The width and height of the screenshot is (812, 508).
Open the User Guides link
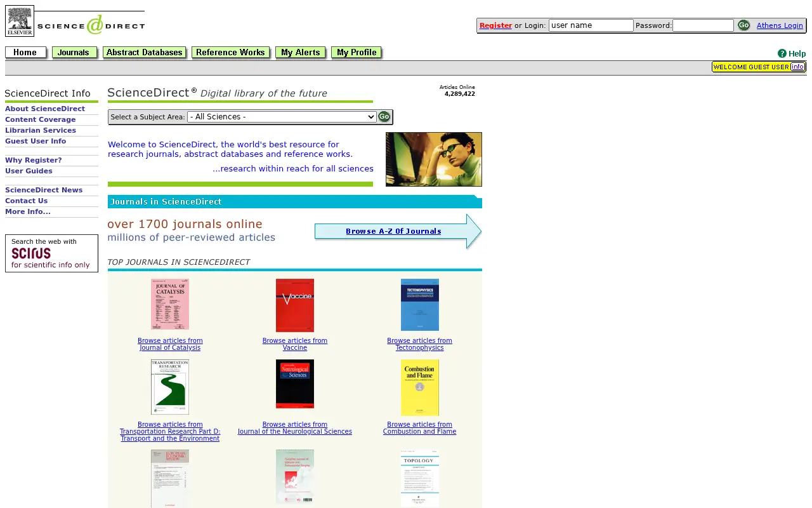(29, 171)
